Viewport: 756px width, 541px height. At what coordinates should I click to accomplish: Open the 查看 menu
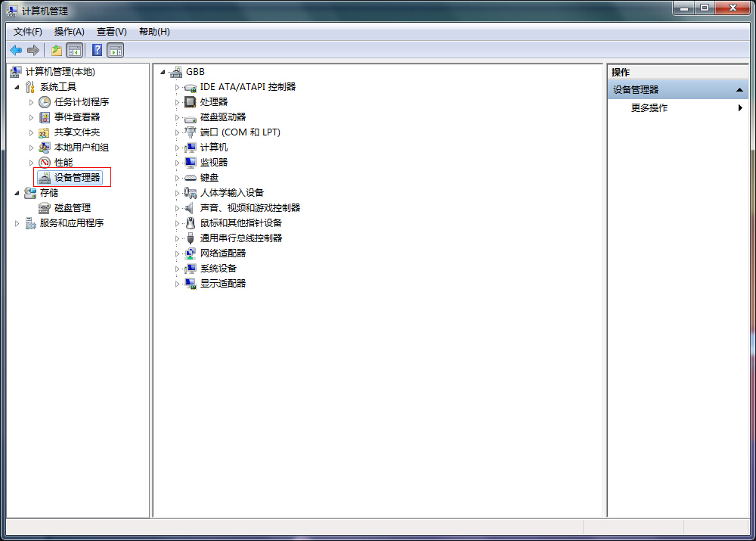point(110,31)
